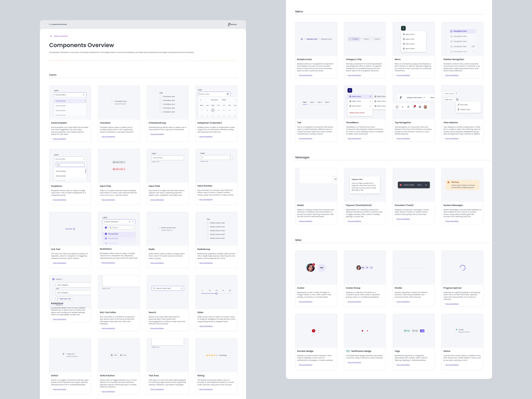The image size is (532, 399).
Task: Tick the top checkbox in CheckboxGroup list
Action: (161, 96)
